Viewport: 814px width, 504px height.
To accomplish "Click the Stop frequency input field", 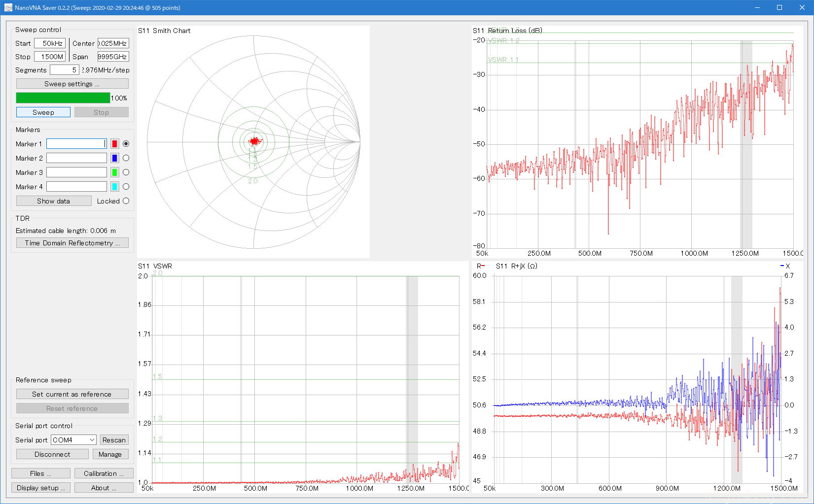I will (x=50, y=57).
